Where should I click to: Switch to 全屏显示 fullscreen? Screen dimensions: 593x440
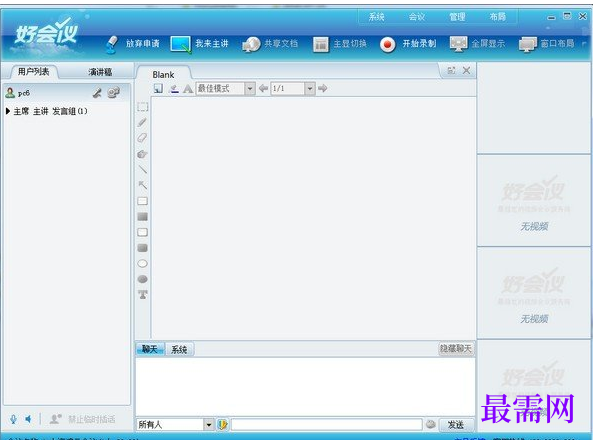(477, 44)
